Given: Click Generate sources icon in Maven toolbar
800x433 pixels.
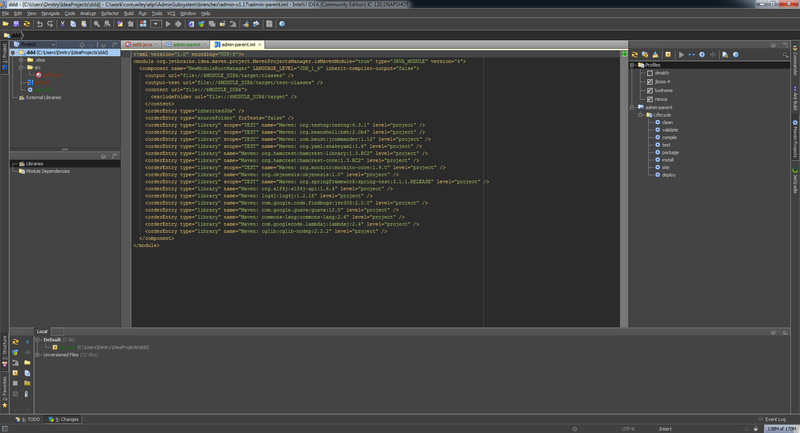Looking at the screenshot, I should tap(645, 55).
